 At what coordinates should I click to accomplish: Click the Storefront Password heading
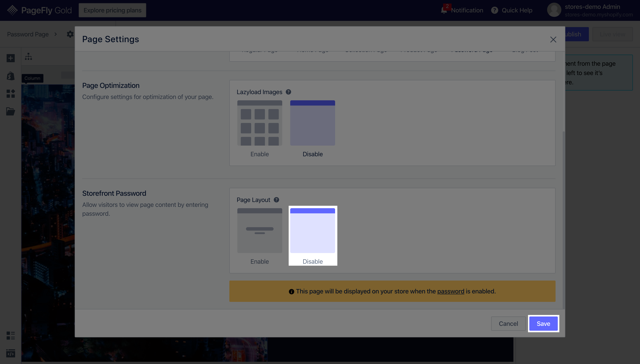[x=114, y=193]
